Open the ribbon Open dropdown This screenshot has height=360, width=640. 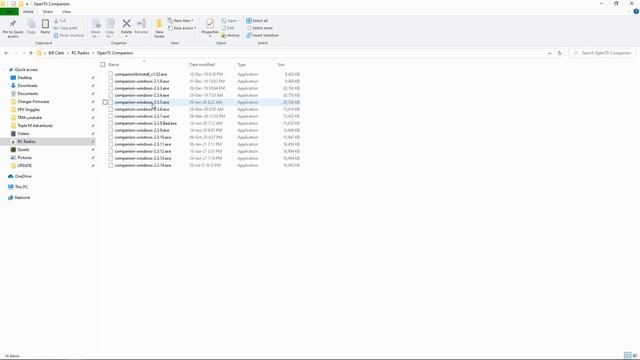click(230, 21)
